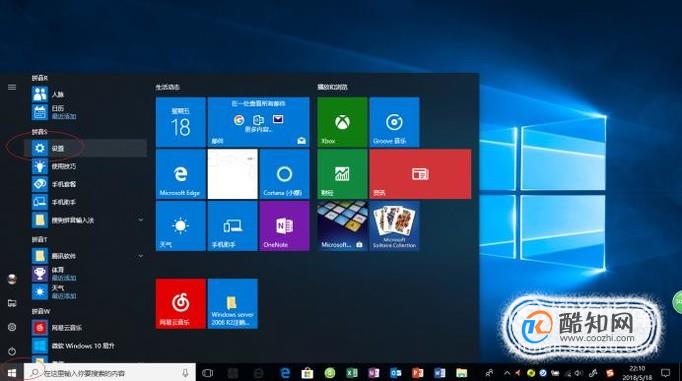This screenshot has height=381, width=682.
Task: Open Microsoft Edge from the taskbar
Action: [285, 373]
